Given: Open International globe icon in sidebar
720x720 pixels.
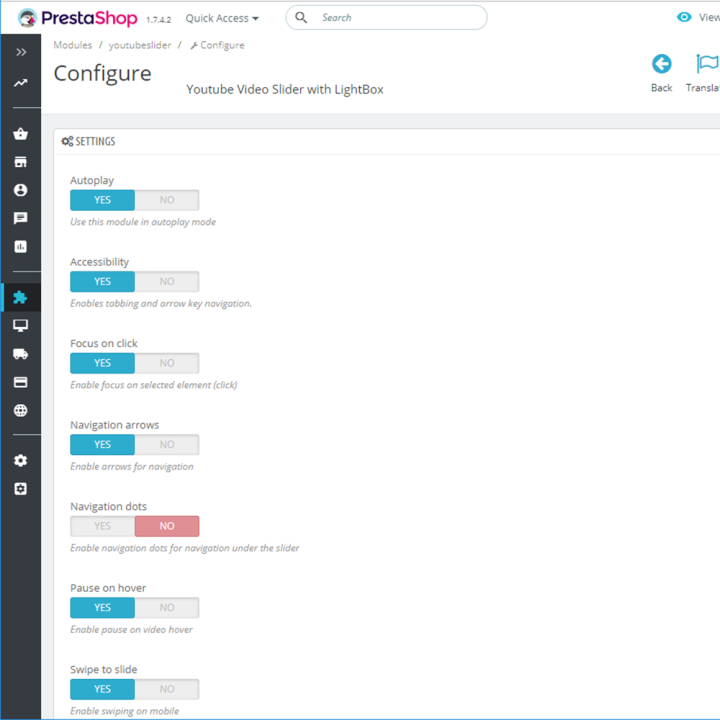Looking at the screenshot, I should [x=21, y=410].
